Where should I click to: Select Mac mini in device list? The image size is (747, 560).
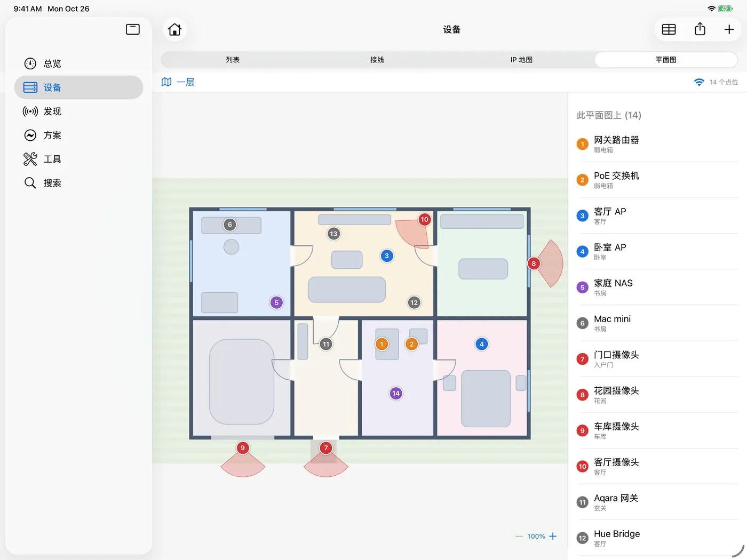click(x=657, y=323)
